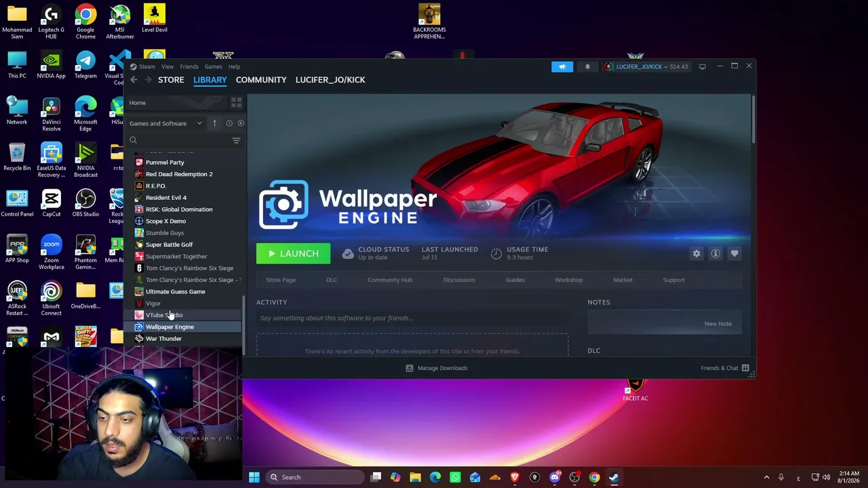
Task: Go forward with the Steam forward arrow
Action: [148, 80]
